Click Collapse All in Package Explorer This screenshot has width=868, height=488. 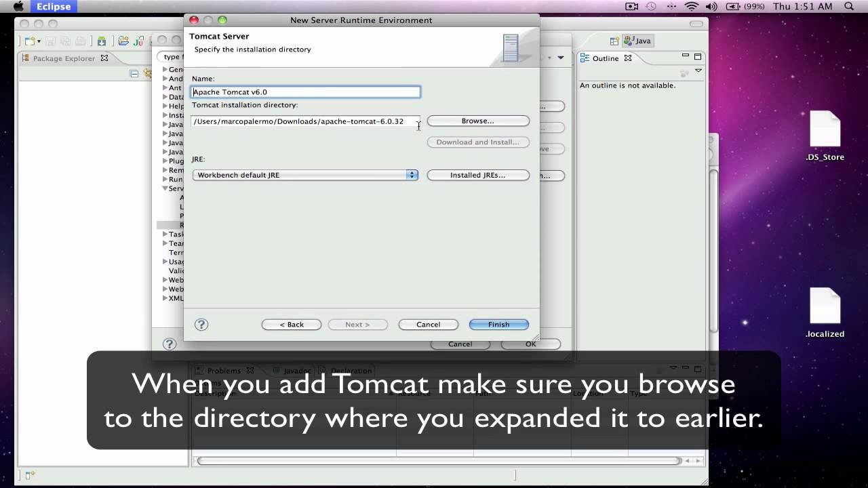click(x=134, y=73)
